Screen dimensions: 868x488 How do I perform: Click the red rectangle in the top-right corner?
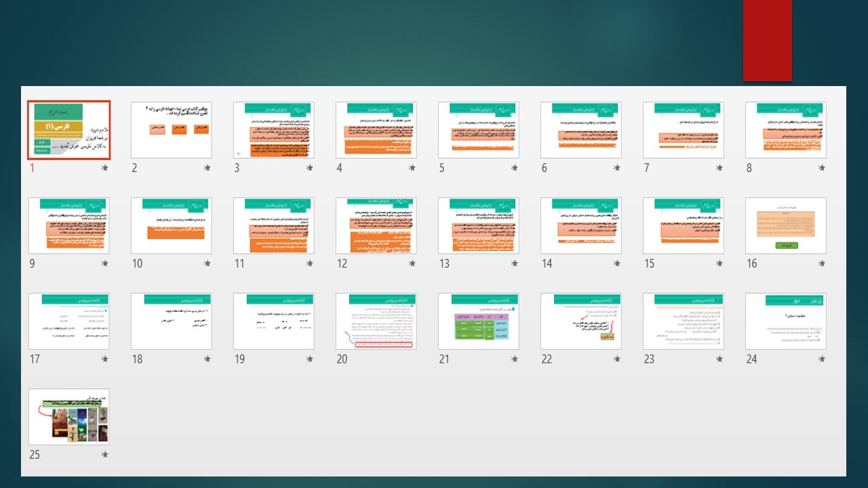tap(767, 41)
